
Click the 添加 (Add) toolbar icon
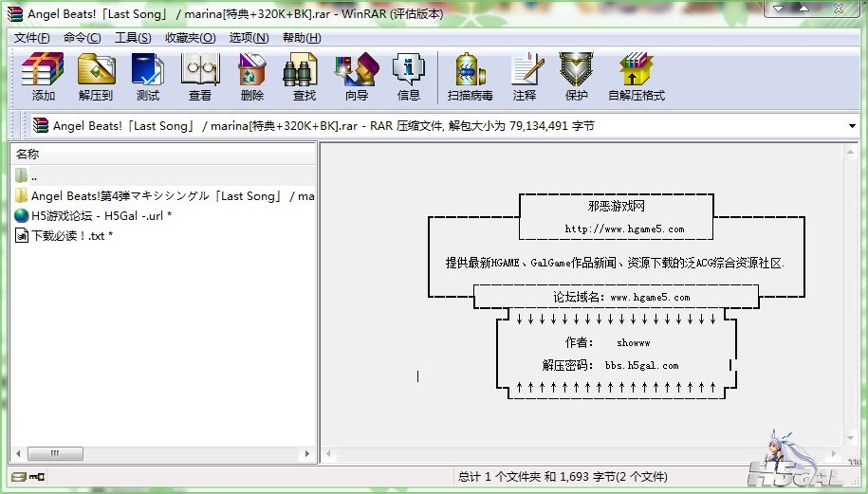pyautogui.click(x=44, y=77)
